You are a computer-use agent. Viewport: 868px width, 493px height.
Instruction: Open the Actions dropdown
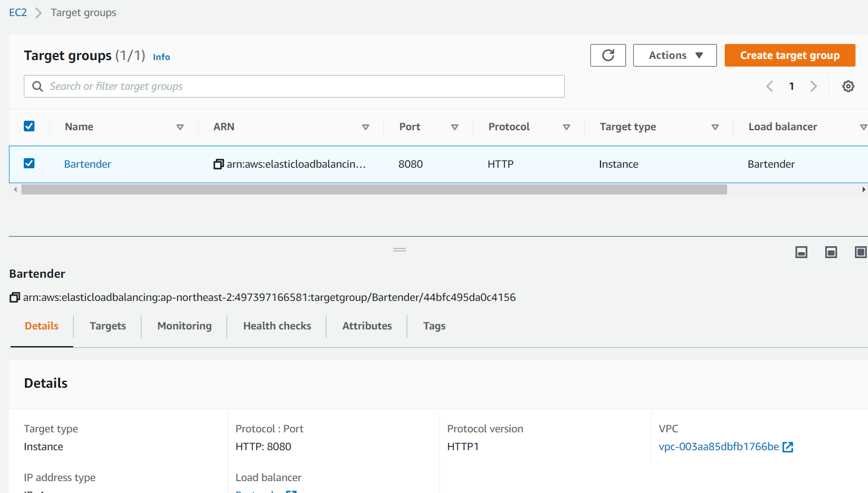(675, 55)
